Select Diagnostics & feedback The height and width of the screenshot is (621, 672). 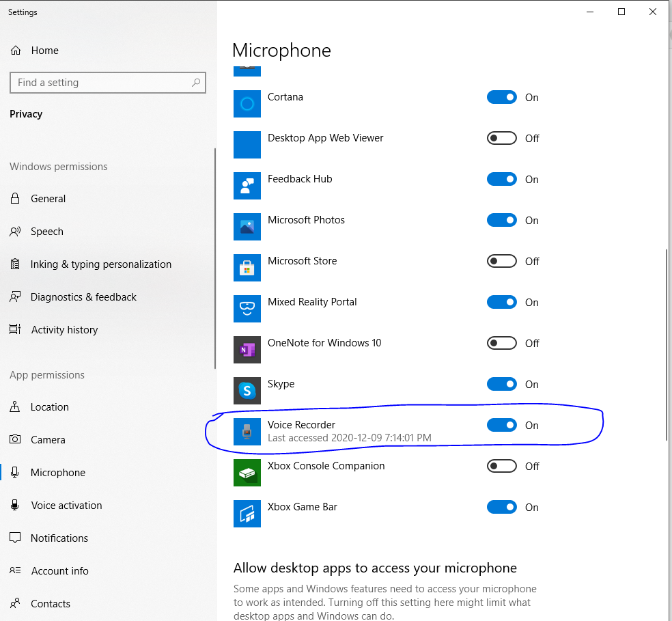[x=83, y=296]
